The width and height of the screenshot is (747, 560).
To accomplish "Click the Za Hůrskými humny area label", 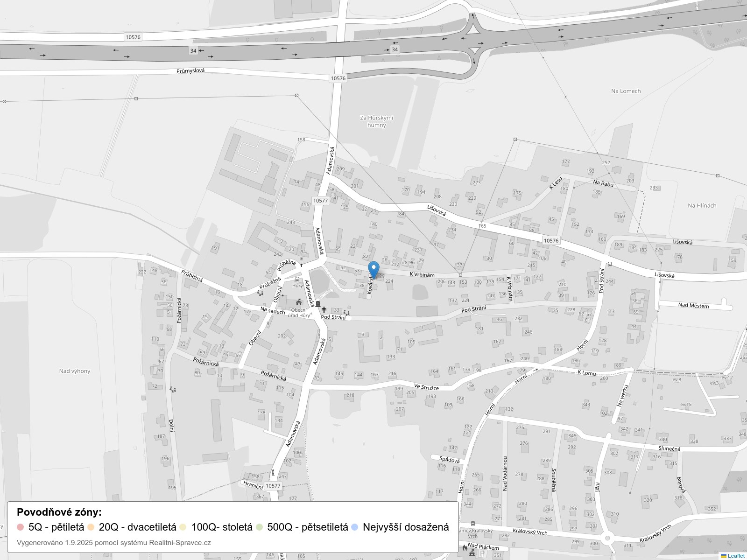I will click(x=376, y=121).
